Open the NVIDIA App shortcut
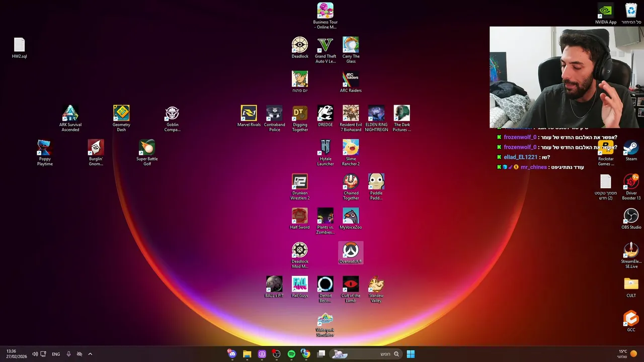 [606, 13]
